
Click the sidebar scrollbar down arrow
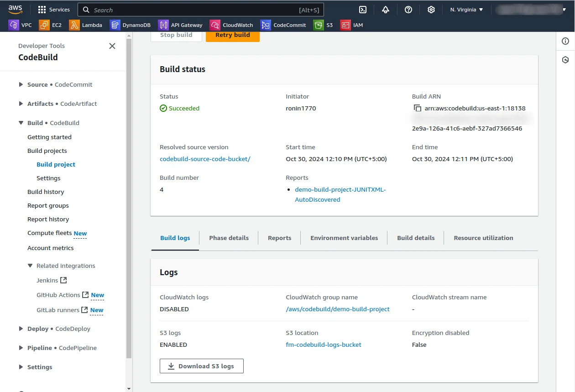tap(129, 388)
